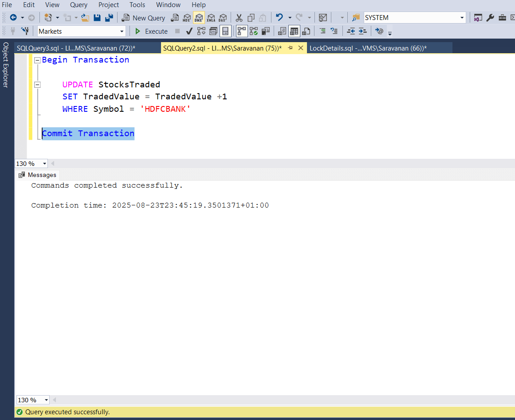Set Results to Text output

282,31
